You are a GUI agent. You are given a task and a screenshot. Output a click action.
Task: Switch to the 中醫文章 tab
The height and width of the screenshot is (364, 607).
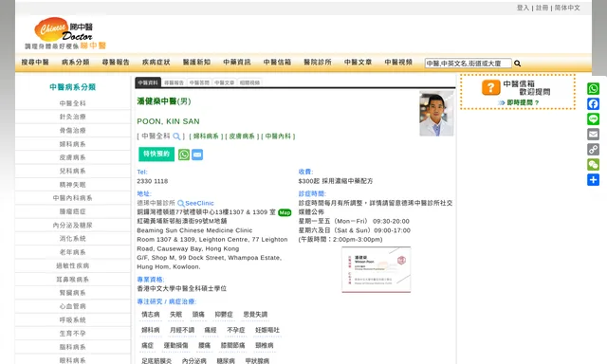pos(224,82)
